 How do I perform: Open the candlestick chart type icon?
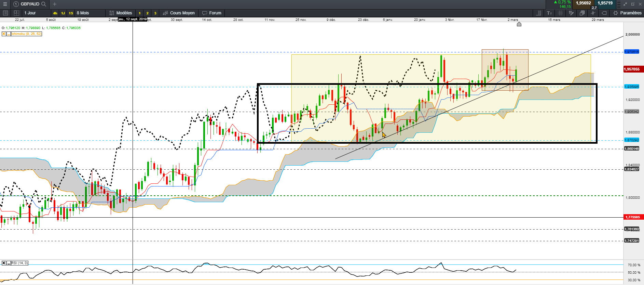[x=593, y=13]
